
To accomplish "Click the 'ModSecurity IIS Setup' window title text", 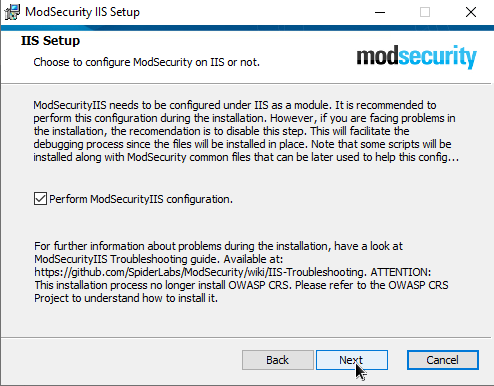I will coord(82,12).
